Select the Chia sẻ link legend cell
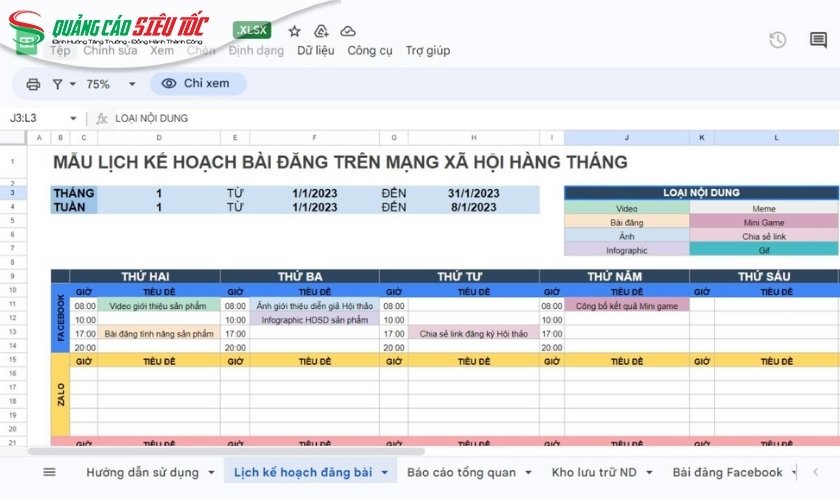Screen dimensions: 840x500 (x=763, y=236)
